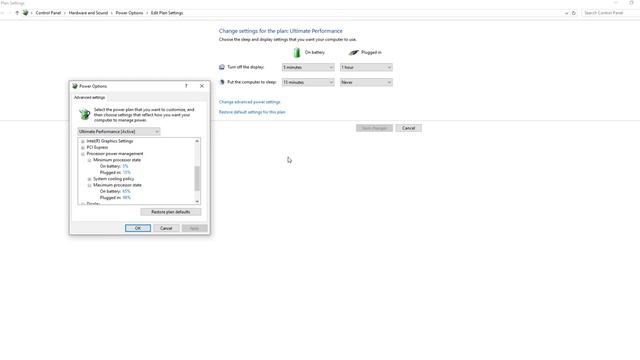
Task: Select System cooling policy tree row
Action: click(x=113, y=179)
